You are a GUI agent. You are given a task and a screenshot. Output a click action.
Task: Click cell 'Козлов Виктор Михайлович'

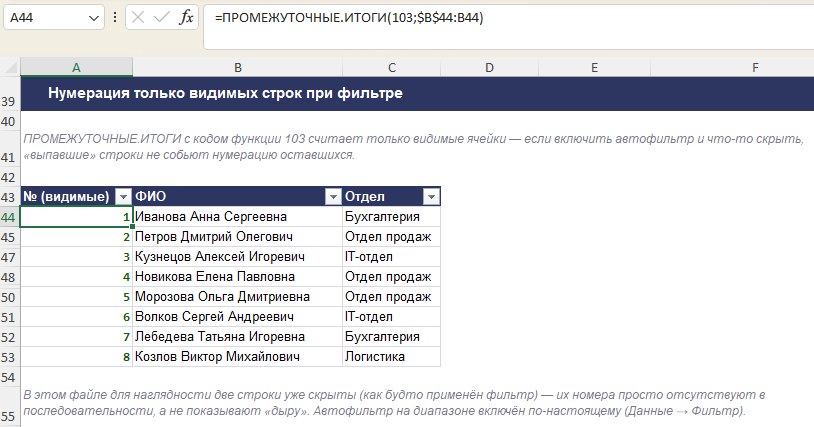point(237,357)
